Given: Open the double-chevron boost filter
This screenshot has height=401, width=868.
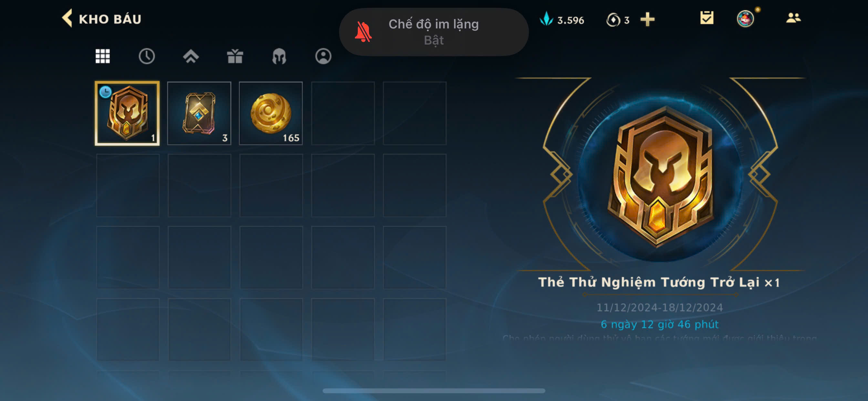Looking at the screenshot, I should (x=191, y=56).
